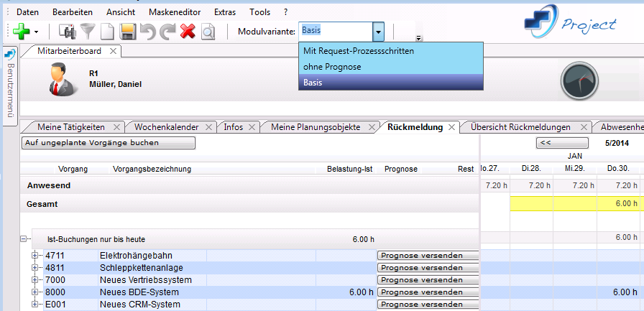644x311 pixels.
Task: Click the yellow Gesamt cell for Do.30.
Action: (x=619, y=203)
